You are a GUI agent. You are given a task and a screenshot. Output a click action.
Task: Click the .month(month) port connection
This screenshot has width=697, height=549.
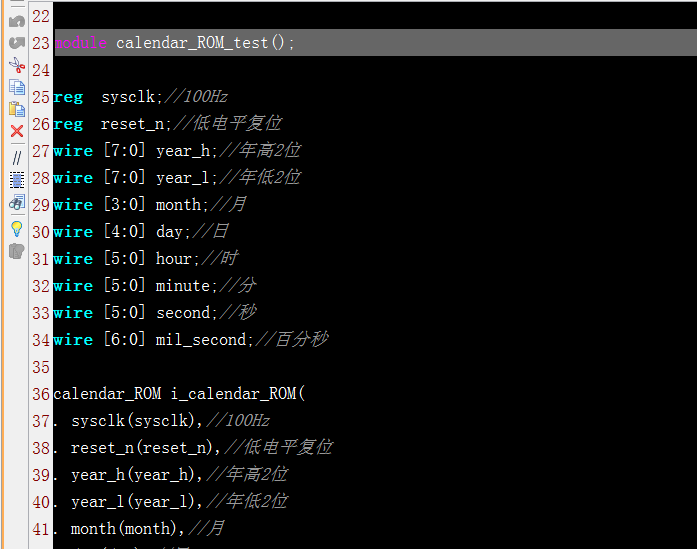(x=126, y=529)
